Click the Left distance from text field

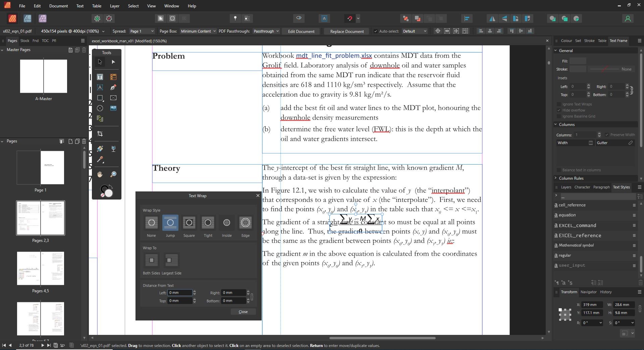180,293
